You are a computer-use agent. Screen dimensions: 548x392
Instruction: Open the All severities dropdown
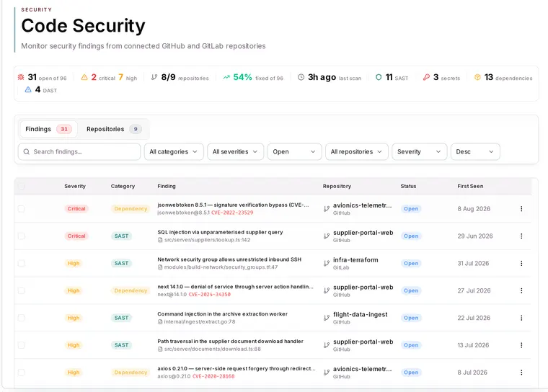point(235,151)
